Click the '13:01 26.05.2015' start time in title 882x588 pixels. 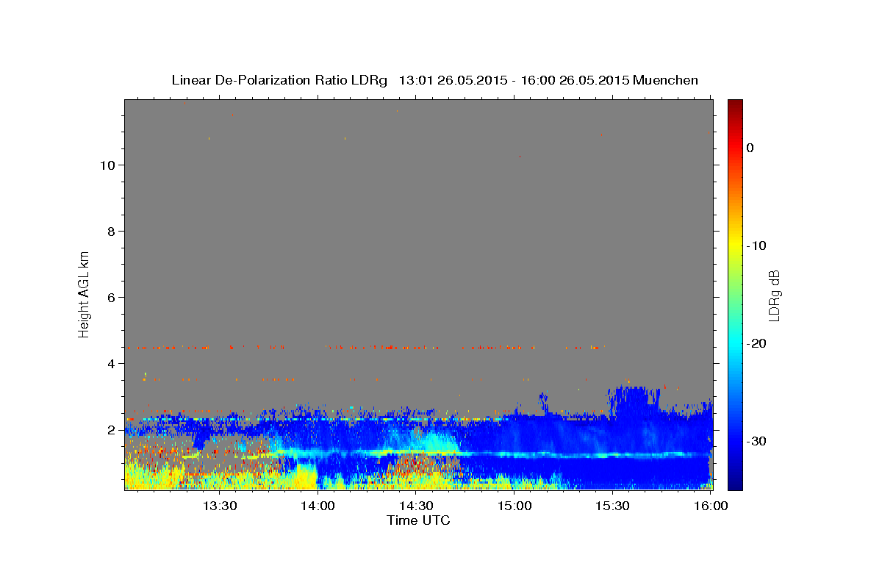[453, 80]
